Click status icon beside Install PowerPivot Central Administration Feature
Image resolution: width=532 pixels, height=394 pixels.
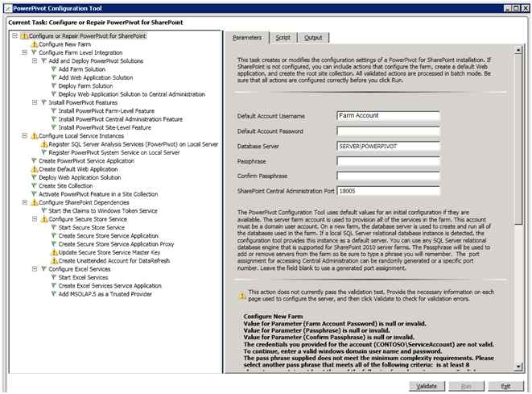54,119
